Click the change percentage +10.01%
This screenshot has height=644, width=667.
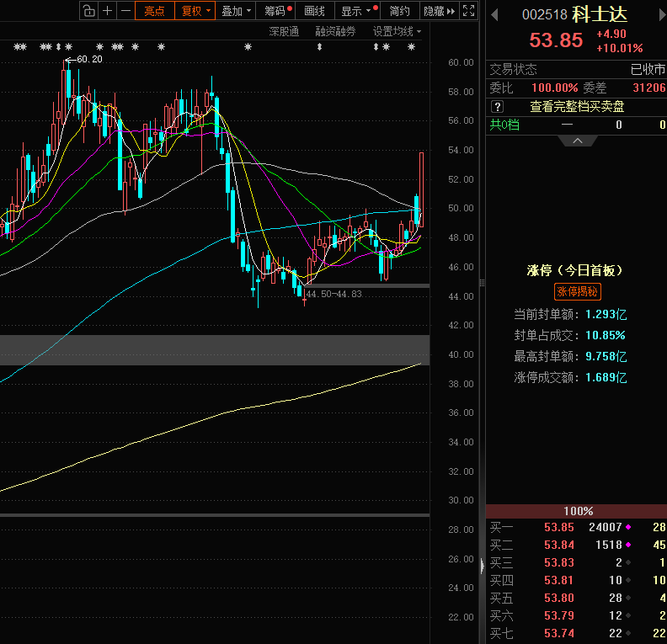619,48
